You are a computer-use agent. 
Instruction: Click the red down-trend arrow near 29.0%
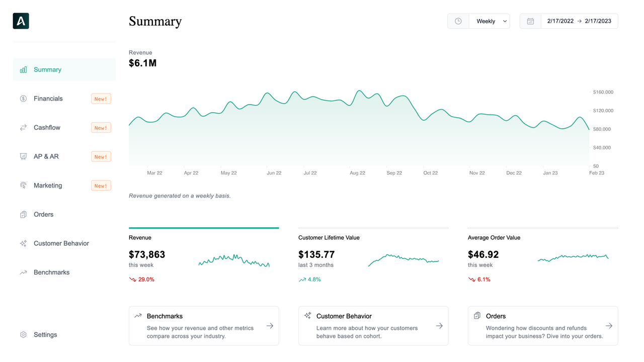click(133, 280)
